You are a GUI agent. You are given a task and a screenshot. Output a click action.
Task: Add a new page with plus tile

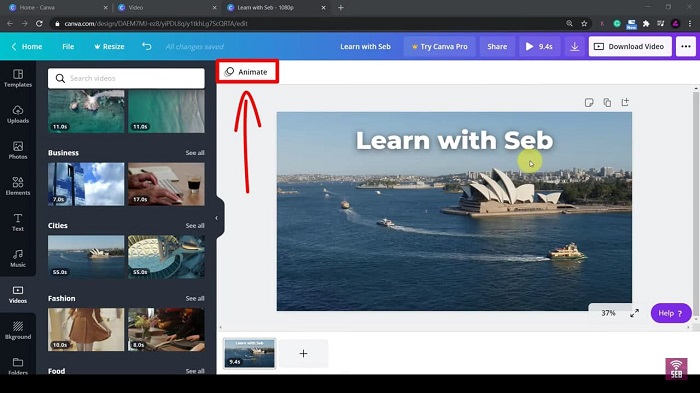click(x=304, y=354)
